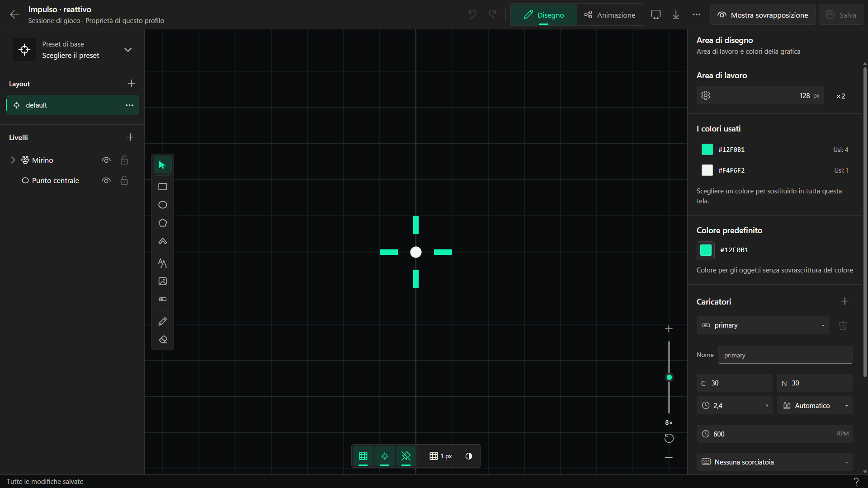Screen dimensions: 868x488
Task: Select the Rectangle shape tool
Action: pos(163,187)
